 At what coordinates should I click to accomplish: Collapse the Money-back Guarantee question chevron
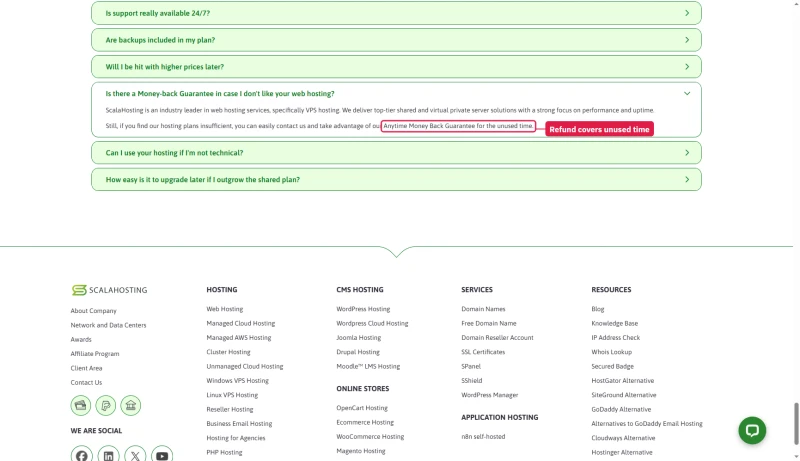(687, 93)
